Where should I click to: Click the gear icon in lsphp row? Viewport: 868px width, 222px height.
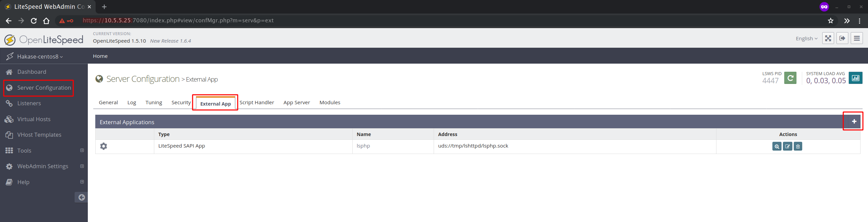click(x=104, y=146)
